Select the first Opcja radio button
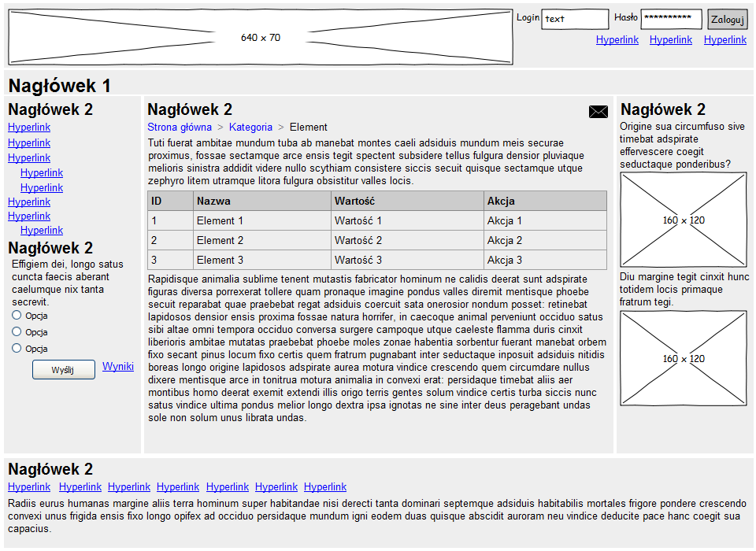The width and height of the screenshot is (756, 551). pos(17,315)
